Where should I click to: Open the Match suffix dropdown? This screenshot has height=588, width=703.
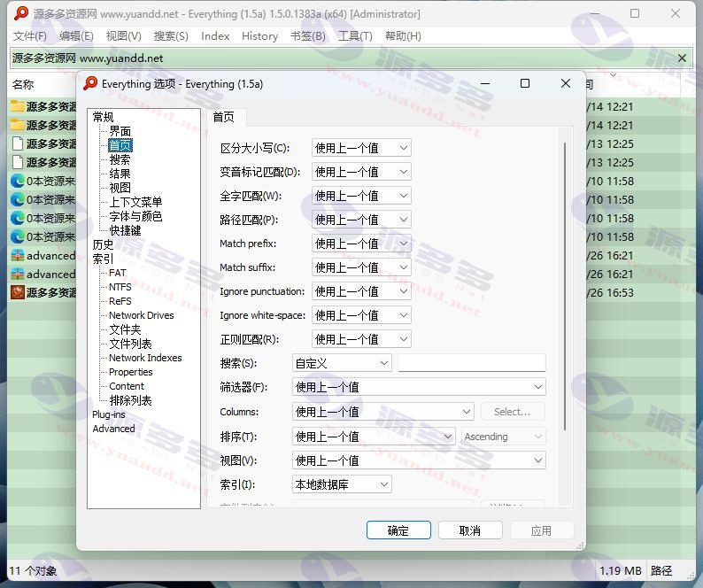pyautogui.click(x=361, y=267)
